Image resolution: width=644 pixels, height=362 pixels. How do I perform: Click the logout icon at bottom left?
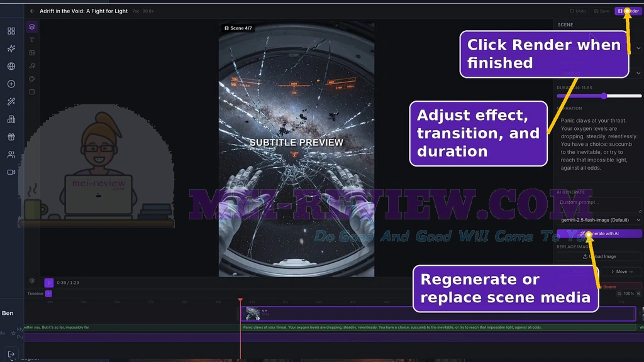(11, 354)
